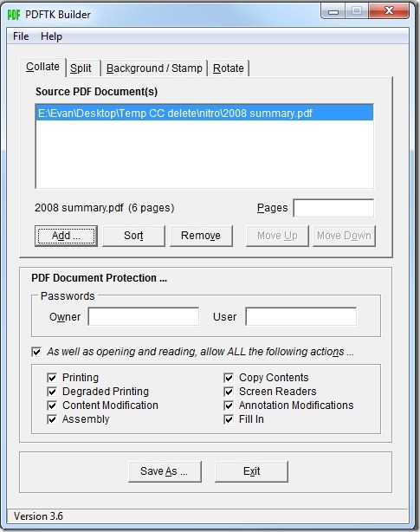Minimize the PDFTK Builder window
The height and width of the screenshot is (532, 420).
coord(333,12)
